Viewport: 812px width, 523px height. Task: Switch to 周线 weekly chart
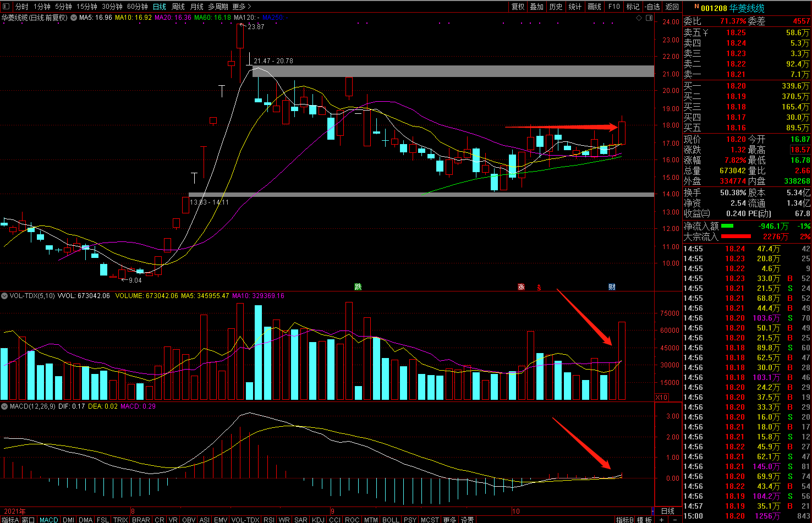[x=178, y=7]
